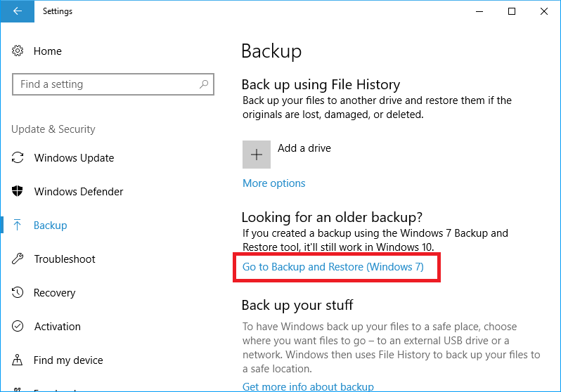Click the Backup upload arrow icon

[x=18, y=226]
